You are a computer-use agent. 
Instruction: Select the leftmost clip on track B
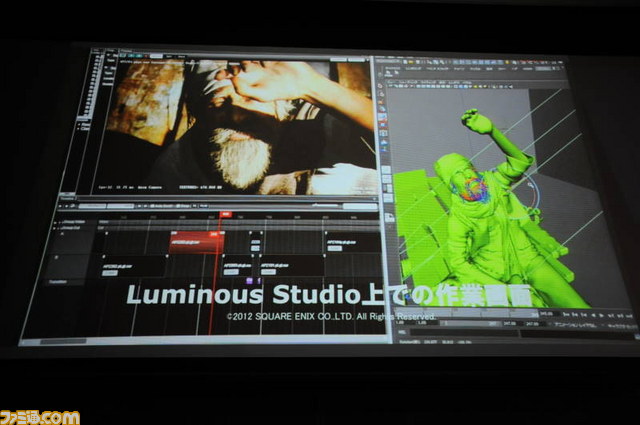click(135, 268)
